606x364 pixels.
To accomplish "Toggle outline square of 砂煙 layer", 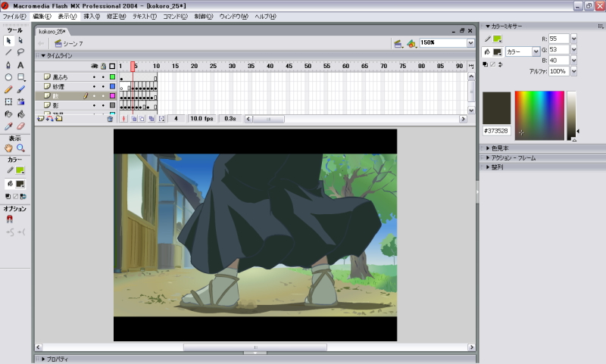I will tap(112, 86).
